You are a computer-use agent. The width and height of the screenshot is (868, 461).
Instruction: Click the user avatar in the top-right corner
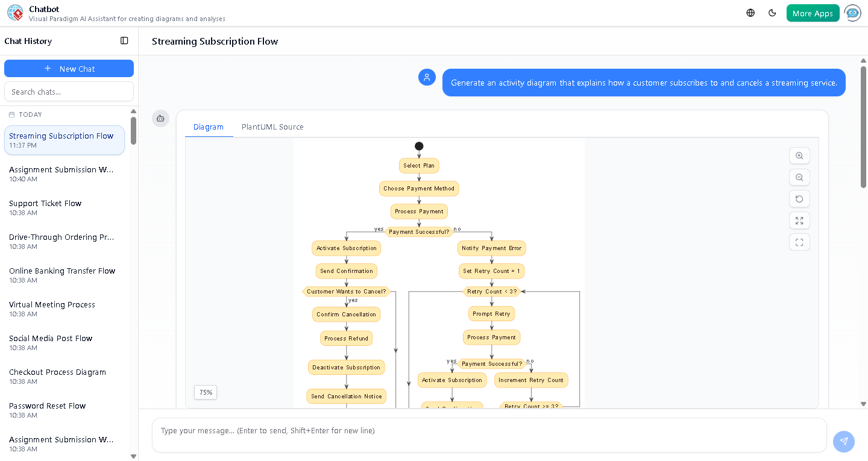(853, 13)
